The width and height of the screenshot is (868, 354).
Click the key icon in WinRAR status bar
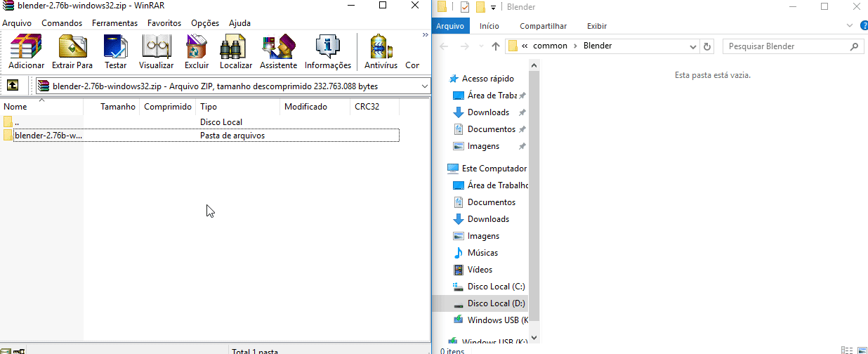click(19, 351)
